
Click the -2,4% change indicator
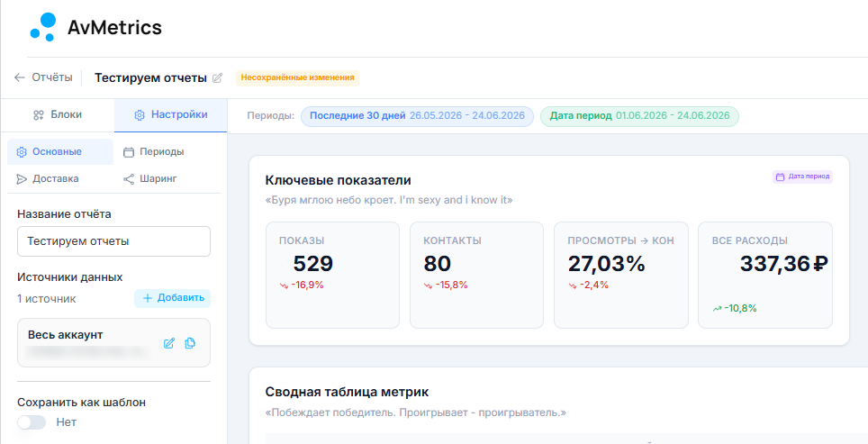tap(588, 285)
